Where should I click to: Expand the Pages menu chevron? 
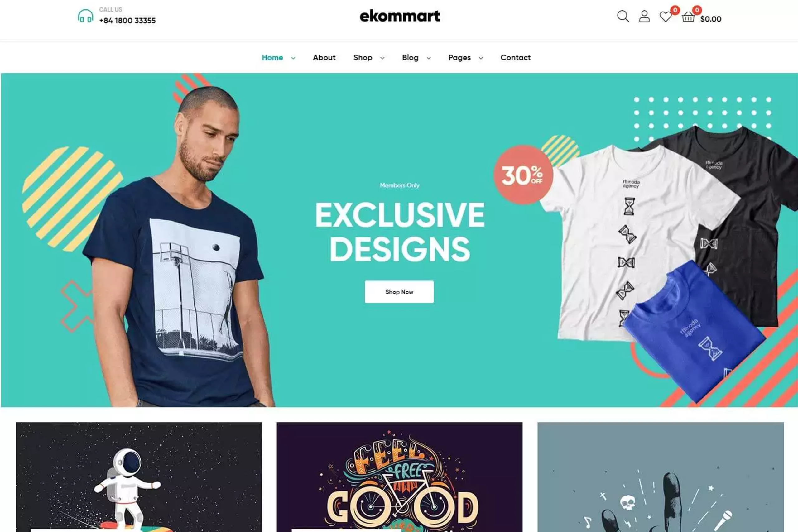pyautogui.click(x=481, y=58)
